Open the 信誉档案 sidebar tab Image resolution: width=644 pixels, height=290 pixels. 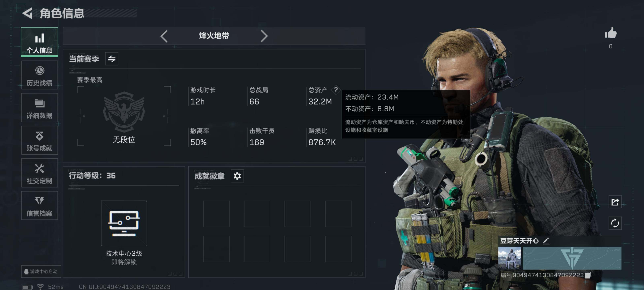[39, 205]
